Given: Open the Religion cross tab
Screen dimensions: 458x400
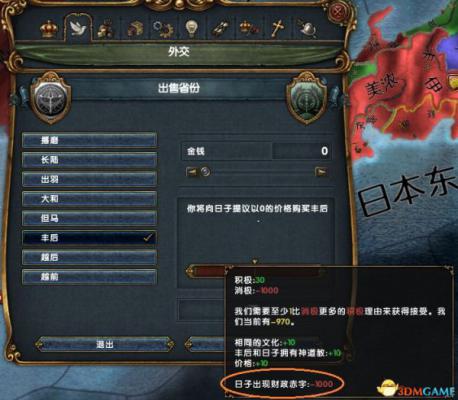Looking at the screenshot, I should click(x=277, y=29).
